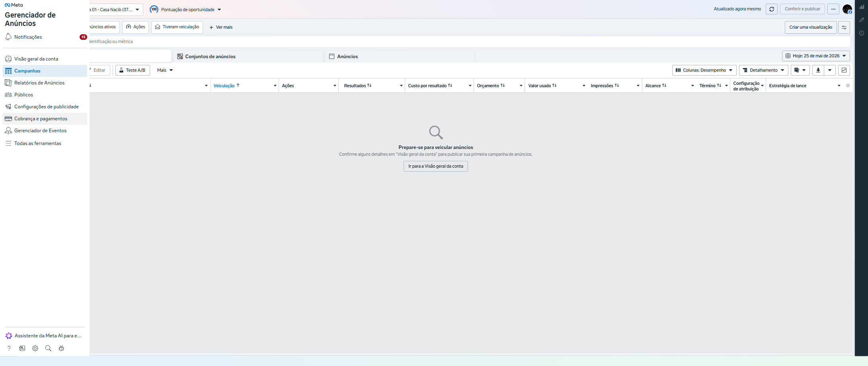Go to Públicos in sidebar
The height and width of the screenshot is (366, 868).
45,95
